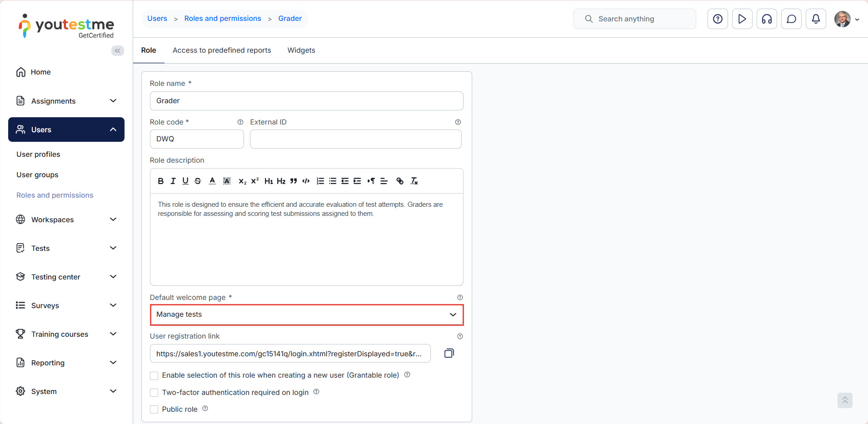868x424 pixels.
Task: Go to User profiles in the sidebar
Action: point(38,155)
